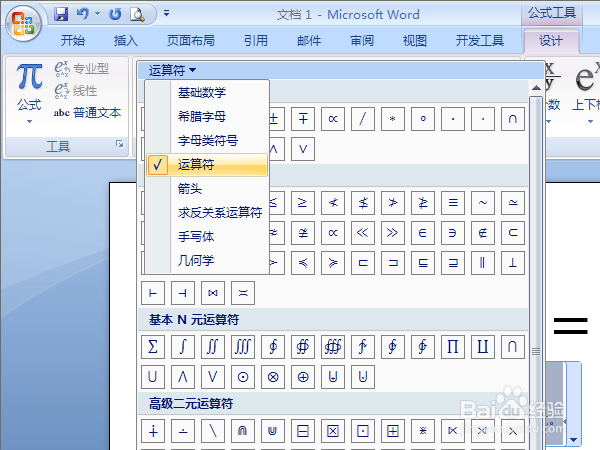Insert the squared plus ⊞ operator
Viewport: 600px width, 450px height.
coord(393,431)
